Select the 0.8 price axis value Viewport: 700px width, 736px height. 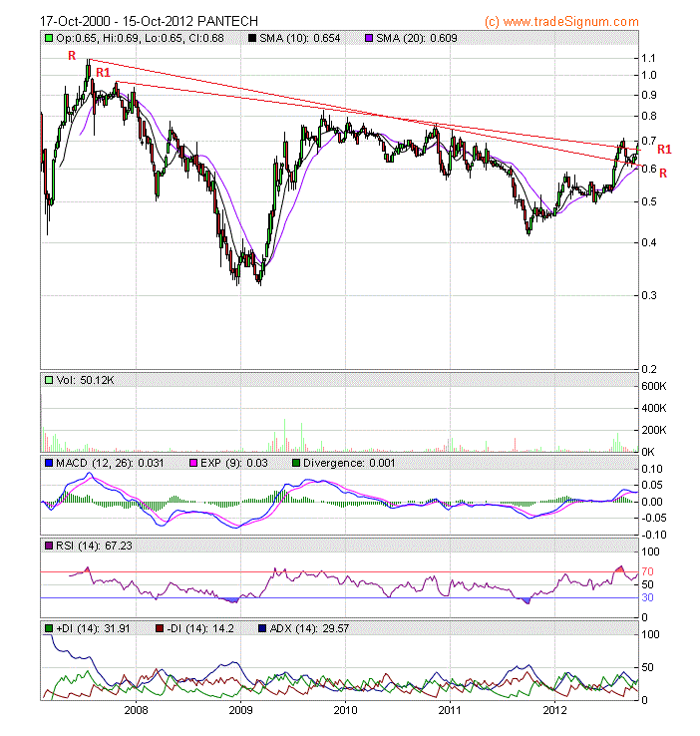click(649, 116)
